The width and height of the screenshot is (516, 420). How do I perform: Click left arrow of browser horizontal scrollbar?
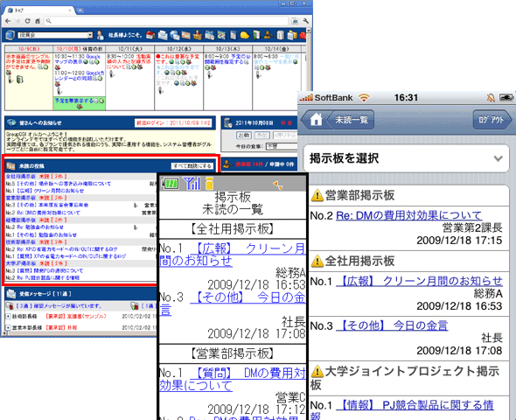4,333
